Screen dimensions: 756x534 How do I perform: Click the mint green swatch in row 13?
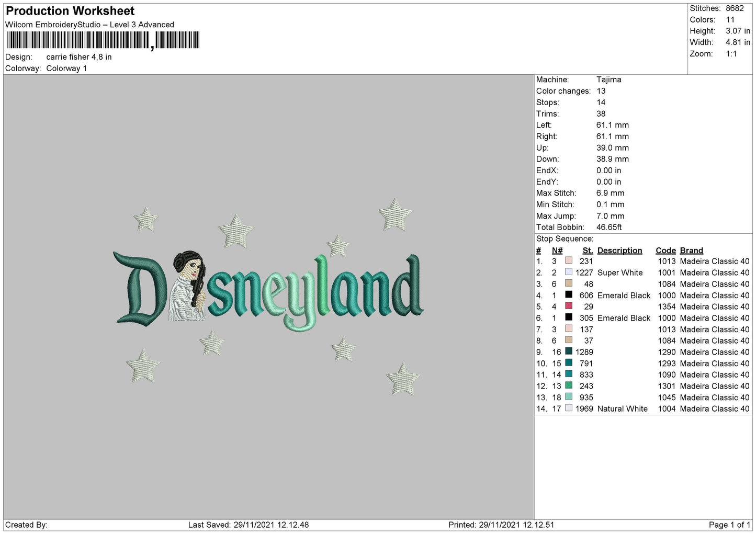click(569, 397)
